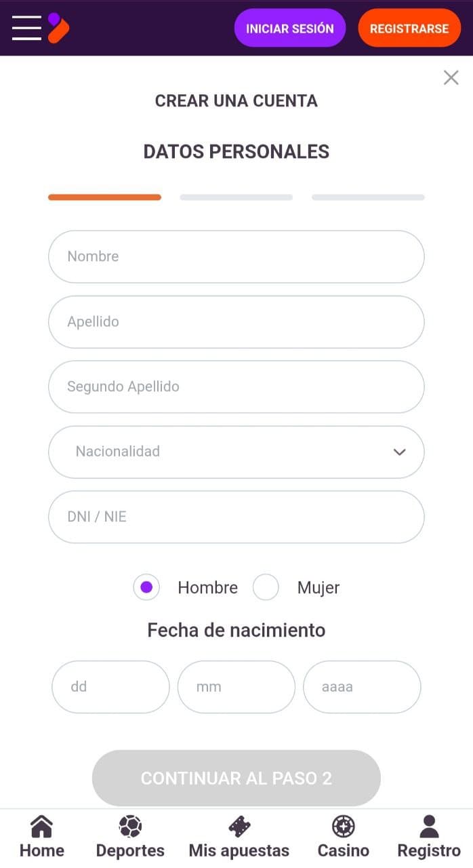Click CONTINUAR AL PASO 2
The image size is (473, 868).
click(236, 778)
